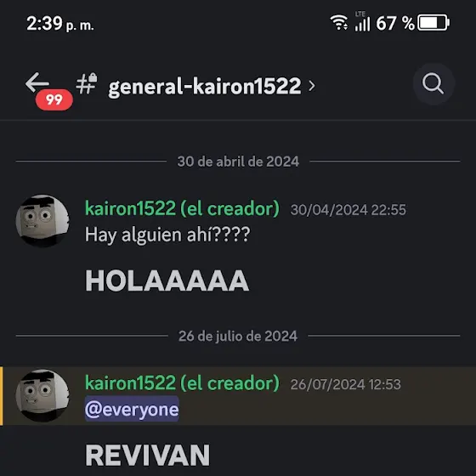Screen dimensions: 476x476
Task: Tap username kairon1522 on 26/07/2024 message
Action: (182, 383)
